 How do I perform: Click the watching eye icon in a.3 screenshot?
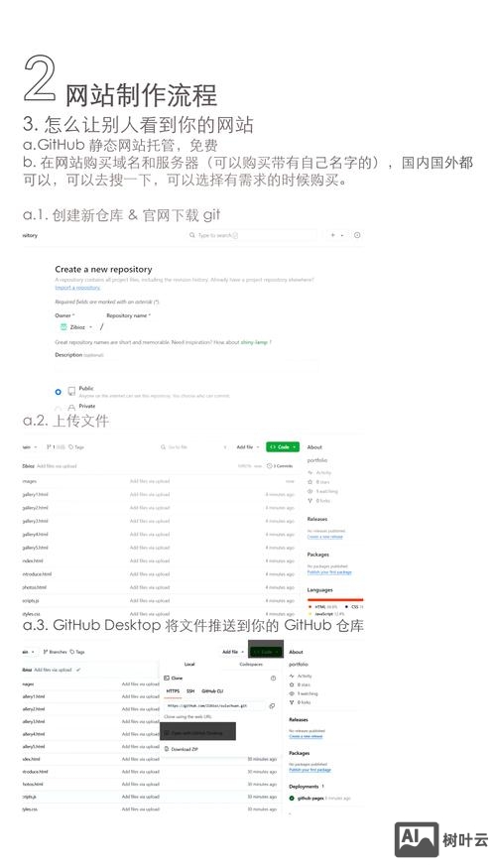click(292, 693)
